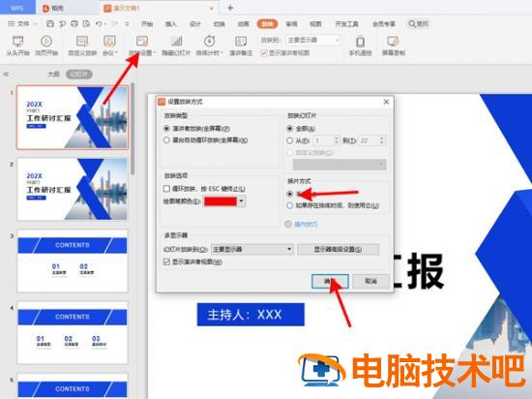
Task: Click the hide slide icon
Action: (x=176, y=42)
